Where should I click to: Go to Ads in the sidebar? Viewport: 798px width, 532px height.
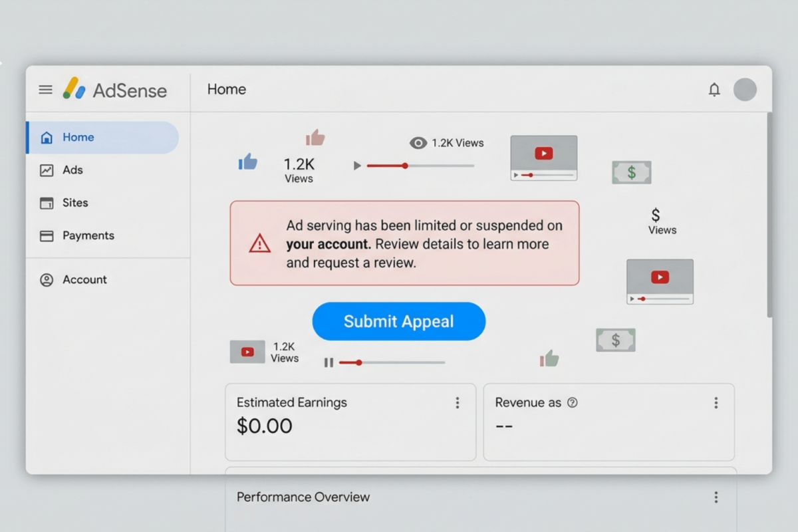(72, 170)
